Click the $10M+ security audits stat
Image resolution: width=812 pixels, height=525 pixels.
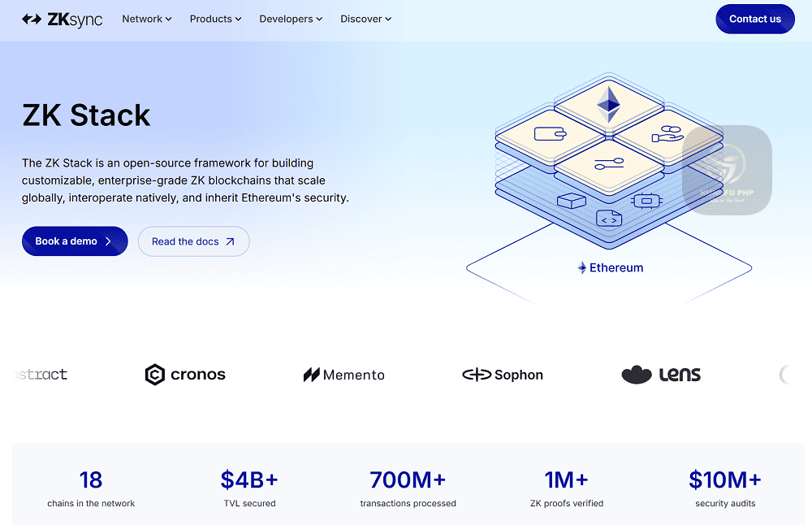pyautogui.click(x=725, y=488)
